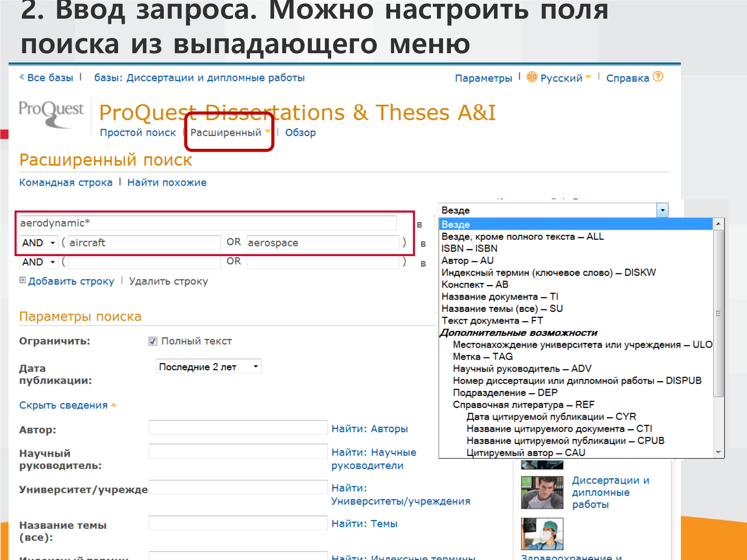This screenshot has height=560, width=747.
Task: Click the aerodynamic* search field
Action: [207, 223]
